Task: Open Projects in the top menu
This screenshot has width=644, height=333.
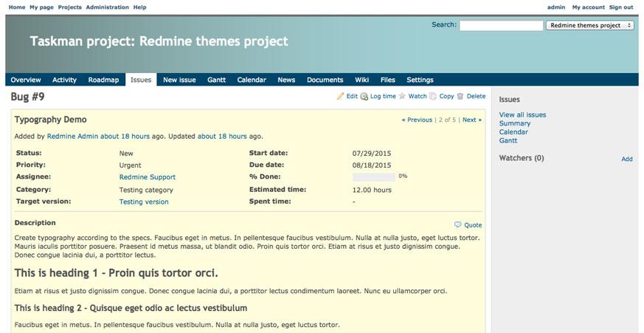Action: click(70, 7)
